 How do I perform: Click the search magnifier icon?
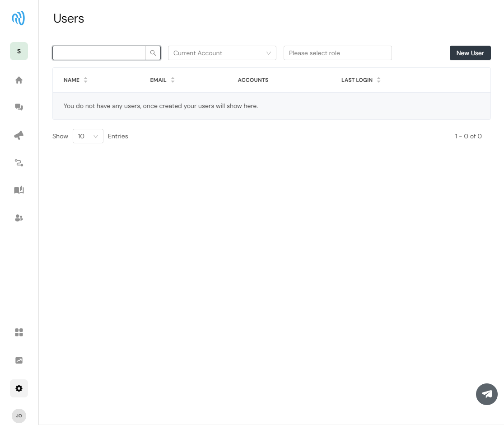153,53
